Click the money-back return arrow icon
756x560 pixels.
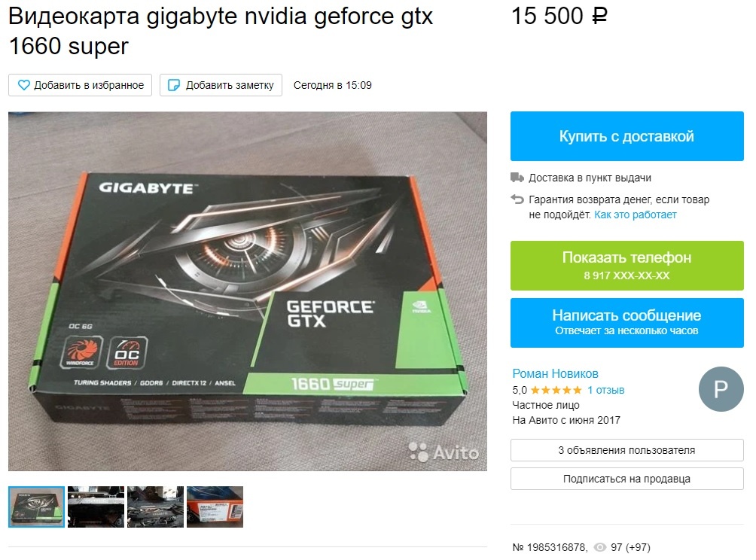click(517, 199)
